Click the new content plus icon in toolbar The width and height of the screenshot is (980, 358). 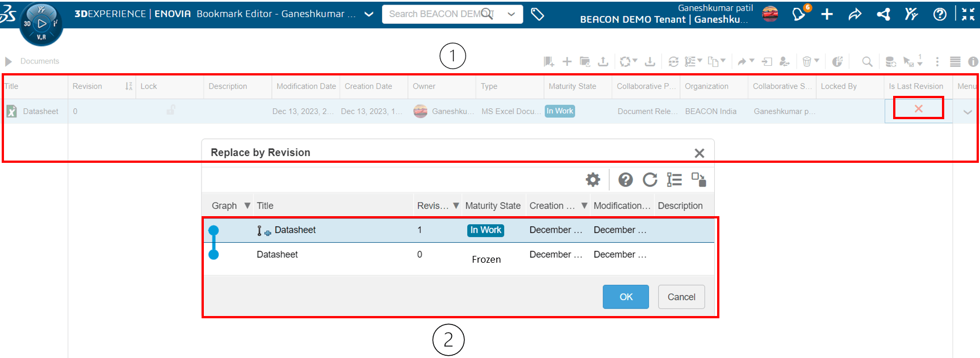(x=567, y=61)
